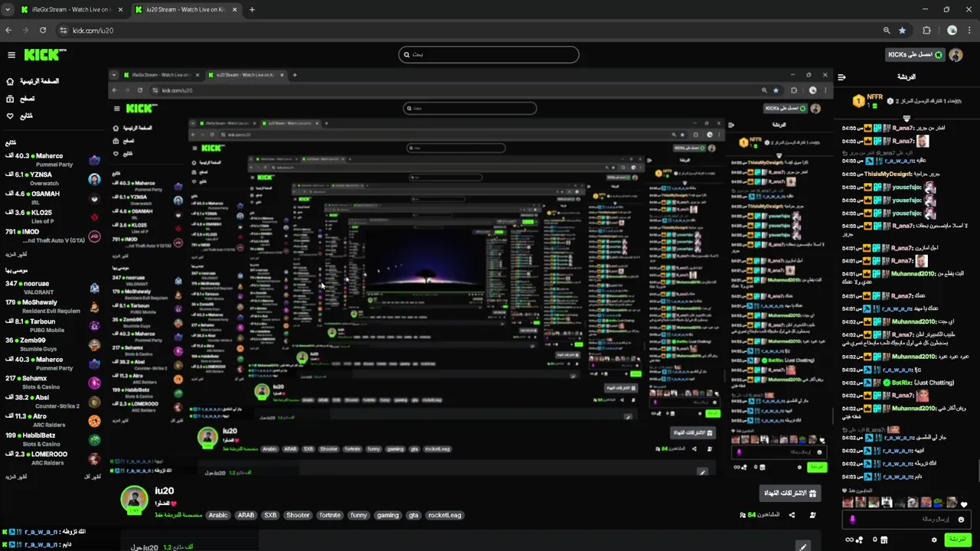Open the Following heart sidebar icon
980x551 pixels.
[10, 116]
